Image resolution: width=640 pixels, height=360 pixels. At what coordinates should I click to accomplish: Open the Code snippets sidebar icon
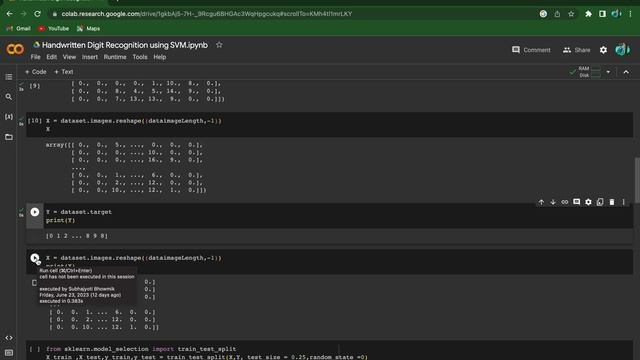coord(9,338)
